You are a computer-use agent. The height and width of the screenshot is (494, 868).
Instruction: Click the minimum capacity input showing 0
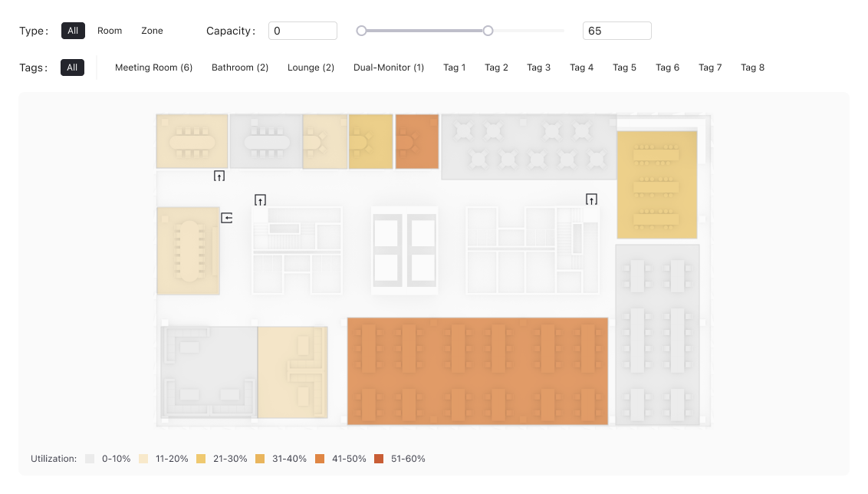[x=302, y=31]
